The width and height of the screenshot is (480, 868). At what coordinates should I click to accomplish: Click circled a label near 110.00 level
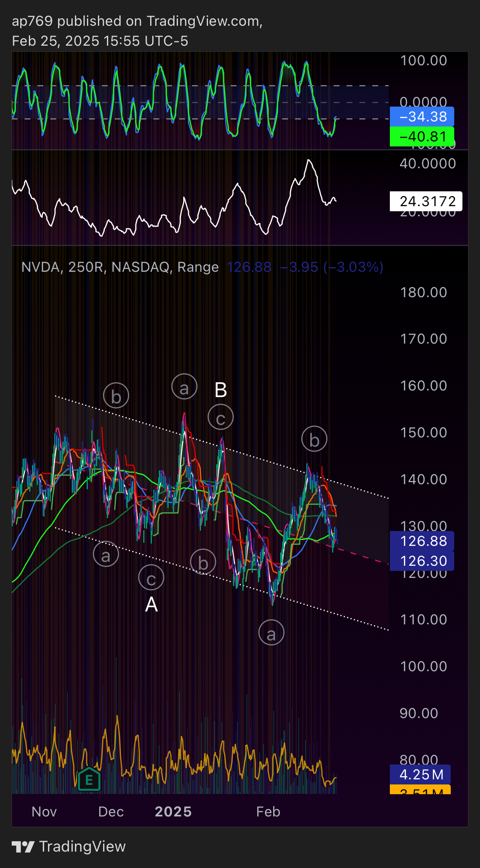click(271, 633)
